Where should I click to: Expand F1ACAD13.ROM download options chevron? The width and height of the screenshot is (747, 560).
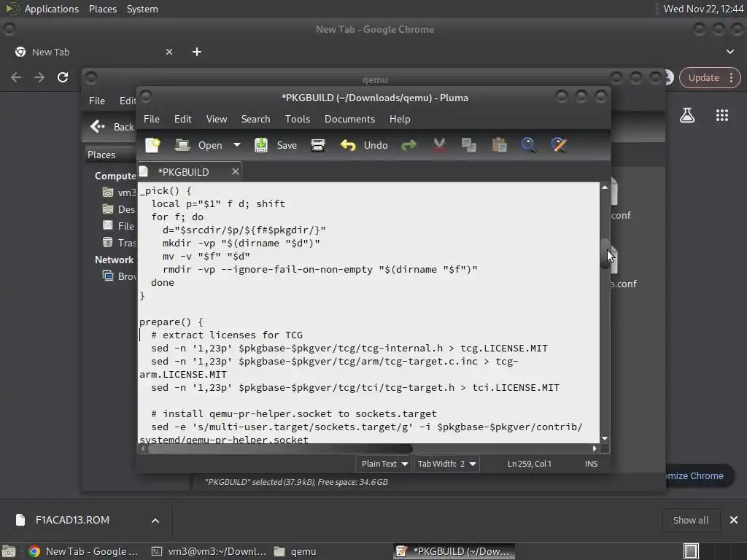(155, 521)
